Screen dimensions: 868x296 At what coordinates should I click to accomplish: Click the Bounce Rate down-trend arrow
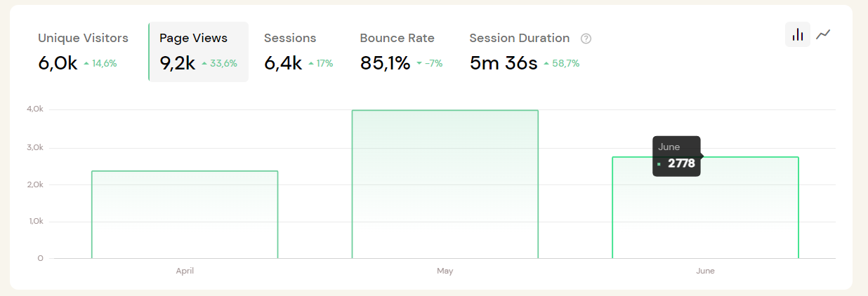[419, 63]
